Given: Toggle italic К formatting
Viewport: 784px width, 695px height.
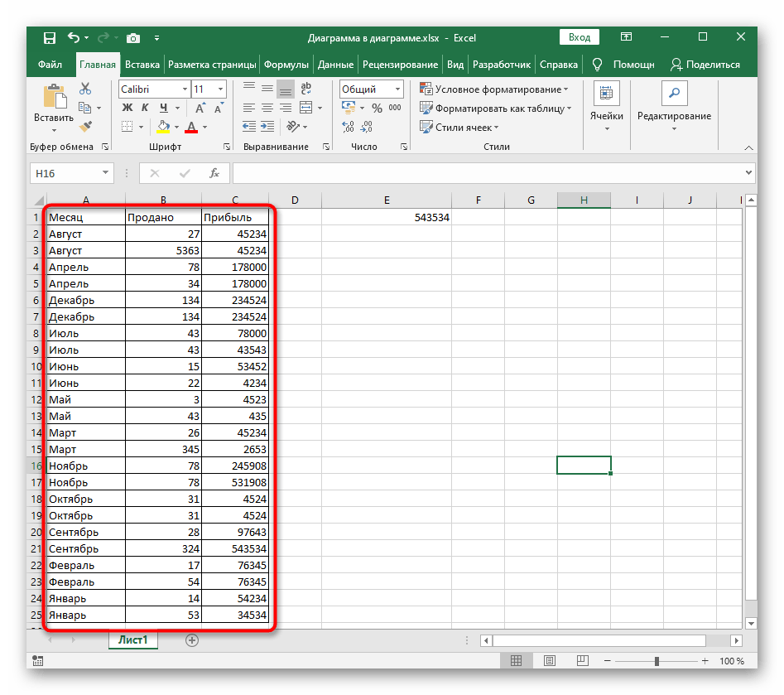Looking at the screenshot, I should [145, 108].
